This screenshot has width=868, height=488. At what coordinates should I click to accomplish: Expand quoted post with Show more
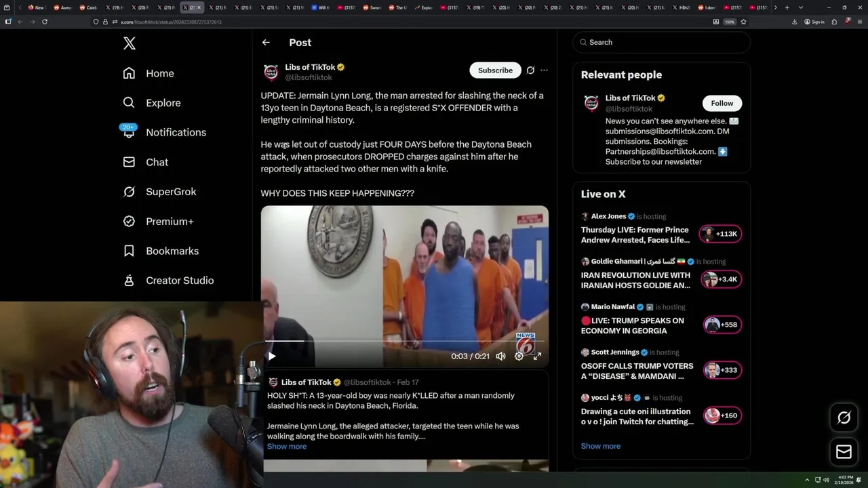click(287, 447)
